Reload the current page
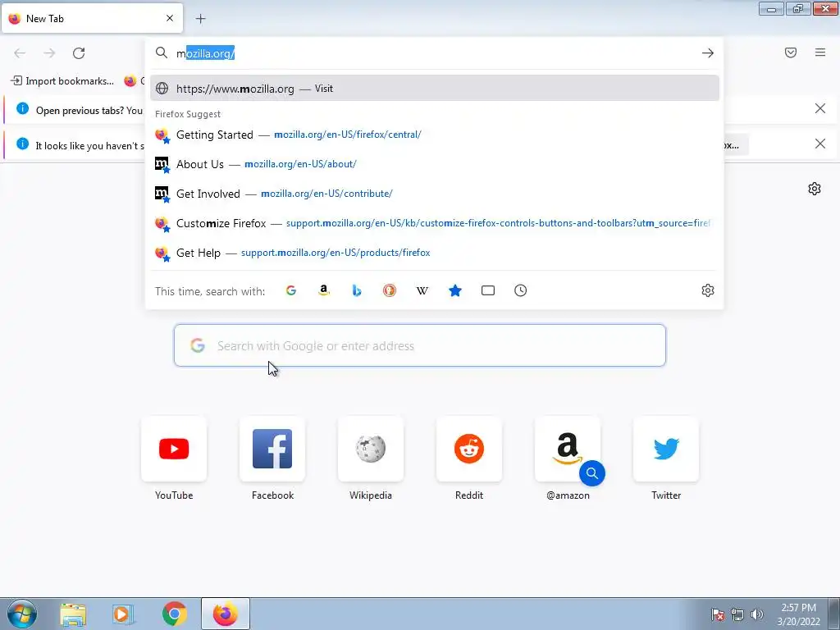Image resolution: width=840 pixels, height=630 pixels. point(79,53)
